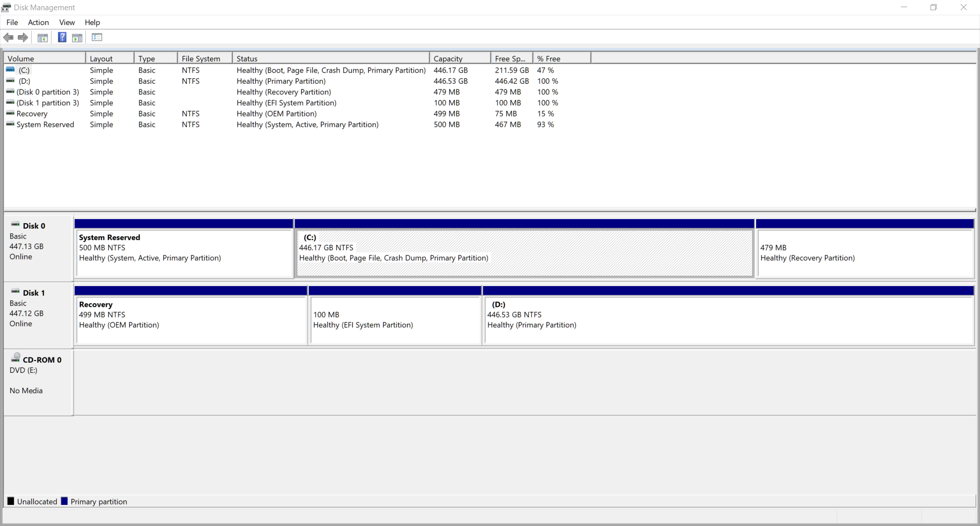Click the 'No Media' label under CD-ROM 0
The height and width of the screenshot is (526, 980).
point(26,390)
